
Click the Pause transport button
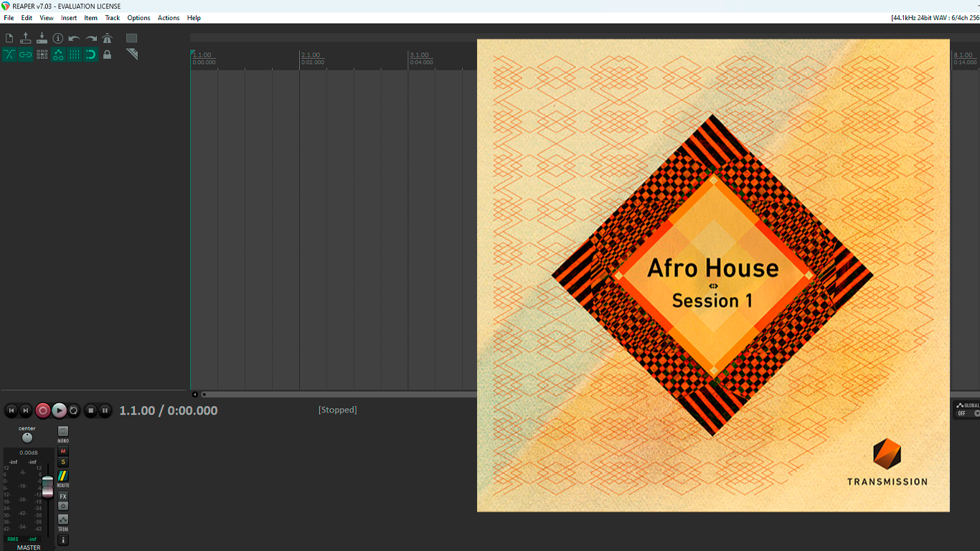pos(105,410)
